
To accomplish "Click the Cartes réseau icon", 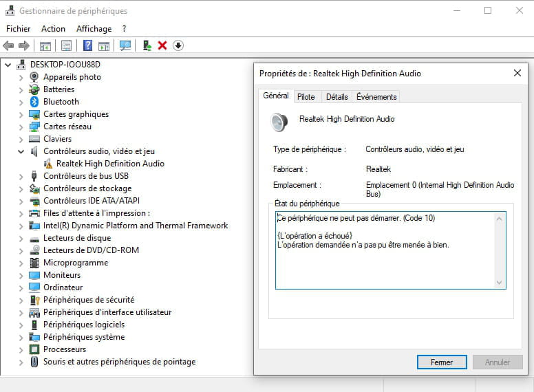I will pyautogui.click(x=34, y=127).
